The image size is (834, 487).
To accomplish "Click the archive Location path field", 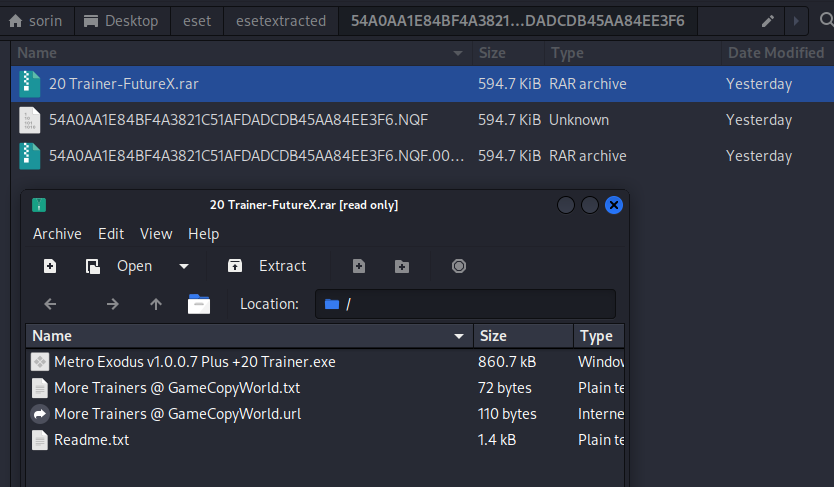I will [x=465, y=304].
